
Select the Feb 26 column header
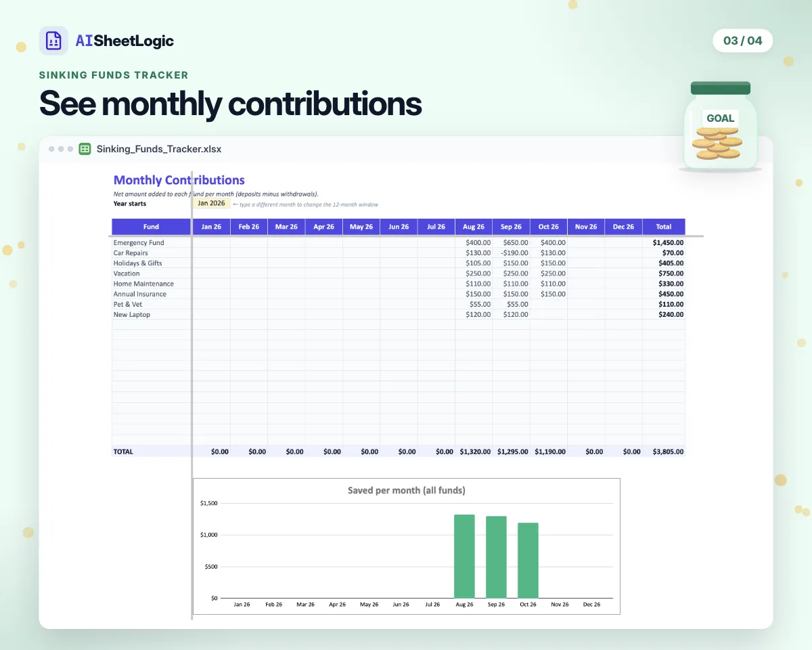(x=249, y=227)
